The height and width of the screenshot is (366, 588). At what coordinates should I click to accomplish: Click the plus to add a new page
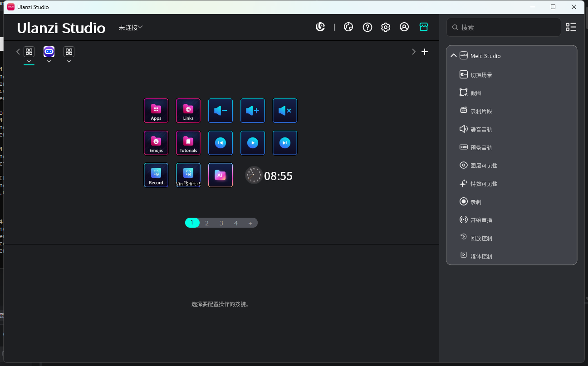[250, 223]
